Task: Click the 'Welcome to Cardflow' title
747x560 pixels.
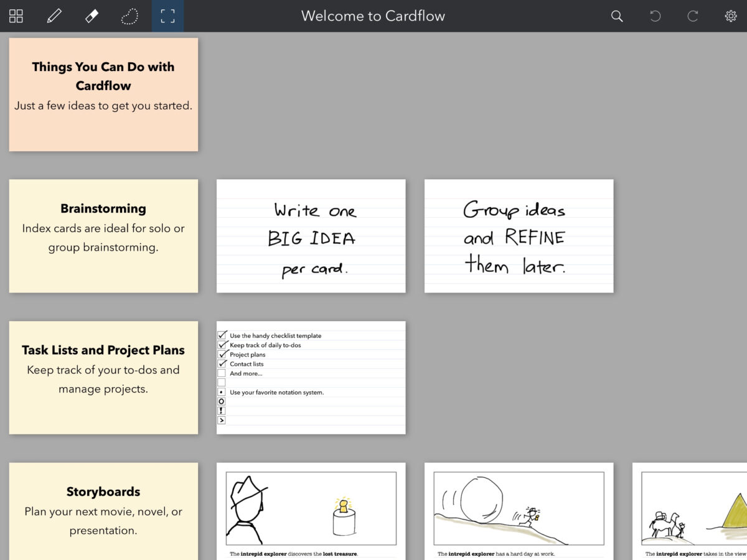Action: point(374,16)
